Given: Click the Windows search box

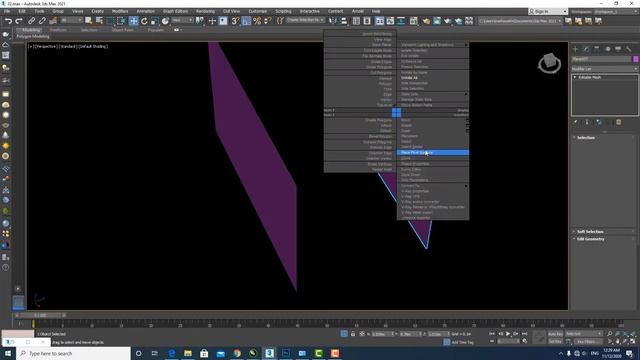Looking at the screenshot, I should coord(73,353).
